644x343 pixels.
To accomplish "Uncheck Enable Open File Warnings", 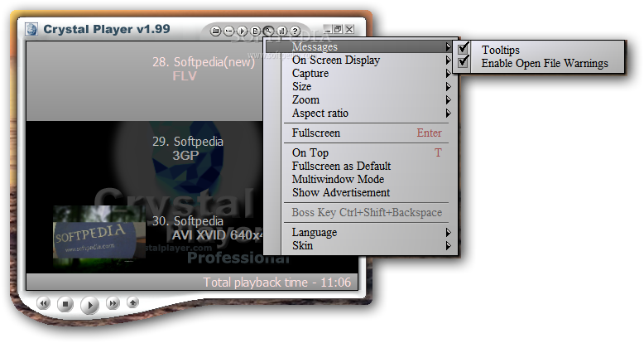I will (464, 62).
